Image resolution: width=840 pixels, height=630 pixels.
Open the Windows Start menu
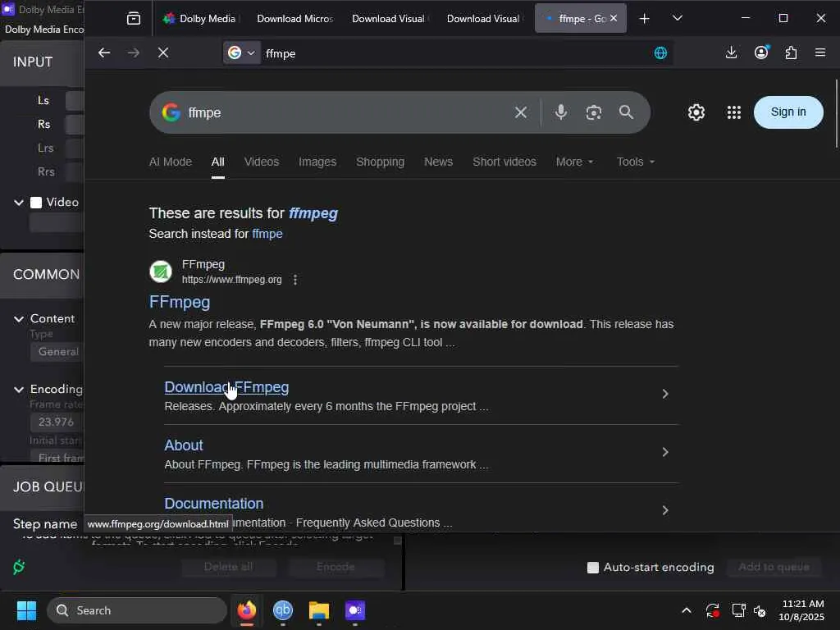click(26, 610)
